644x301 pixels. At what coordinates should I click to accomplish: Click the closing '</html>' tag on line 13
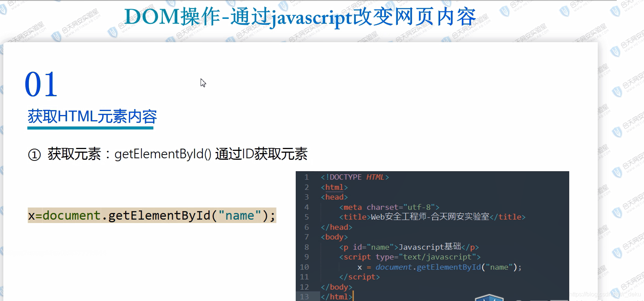pyautogui.click(x=336, y=297)
